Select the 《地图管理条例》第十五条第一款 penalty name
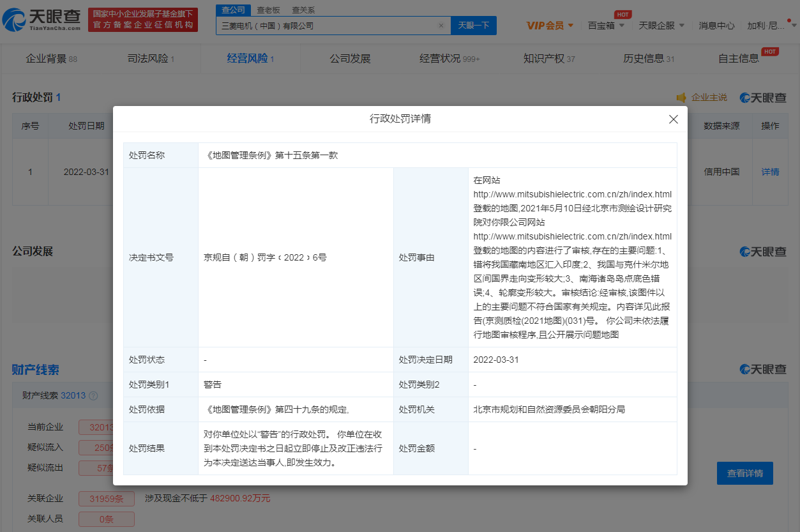This screenshot has height=532, width=800. click(271, 155)
